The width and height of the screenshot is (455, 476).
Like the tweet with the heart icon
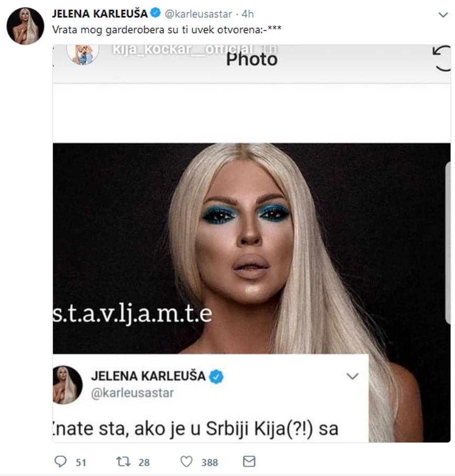[x=186, y=461]
